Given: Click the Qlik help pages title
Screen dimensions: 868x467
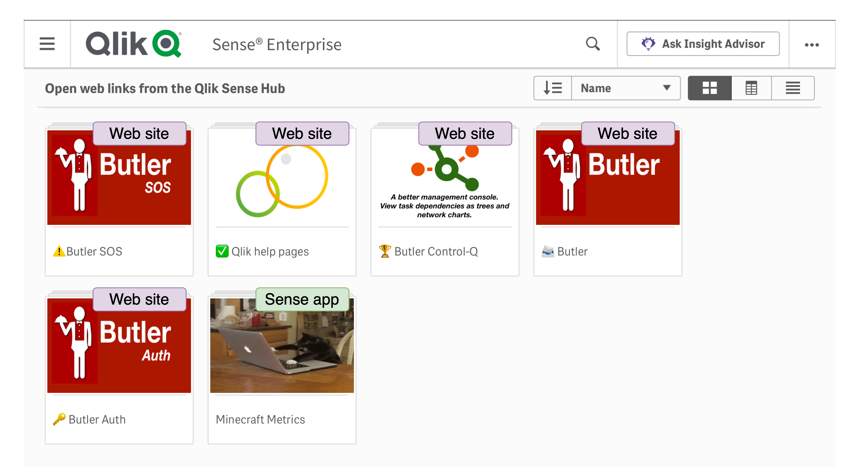Looking at the screenshot, I should coord(270,252).
